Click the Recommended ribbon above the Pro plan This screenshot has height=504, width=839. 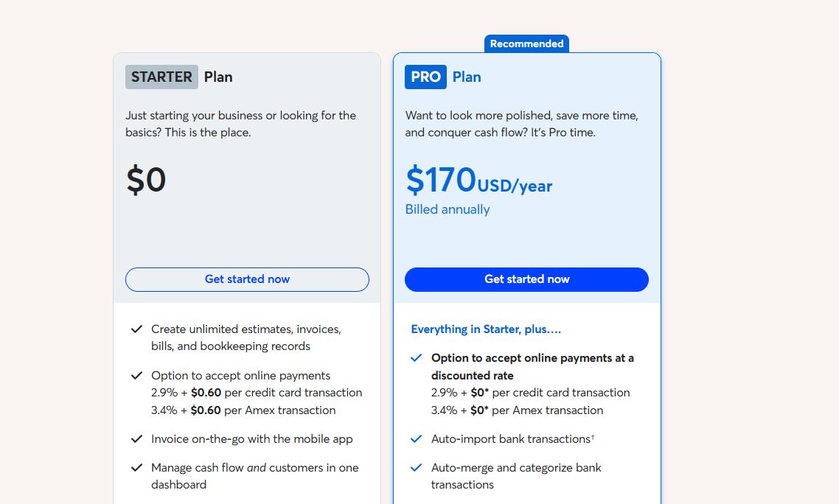526,43
